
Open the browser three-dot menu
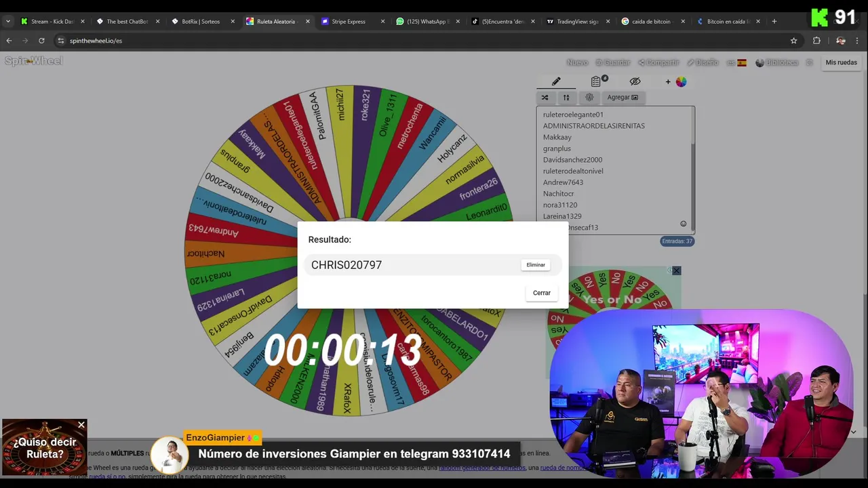point(857,41)
